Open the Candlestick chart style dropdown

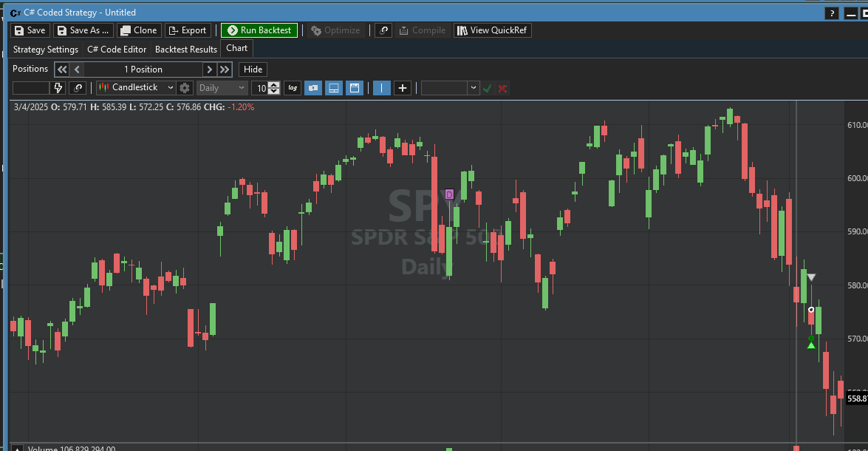point(136,88)
